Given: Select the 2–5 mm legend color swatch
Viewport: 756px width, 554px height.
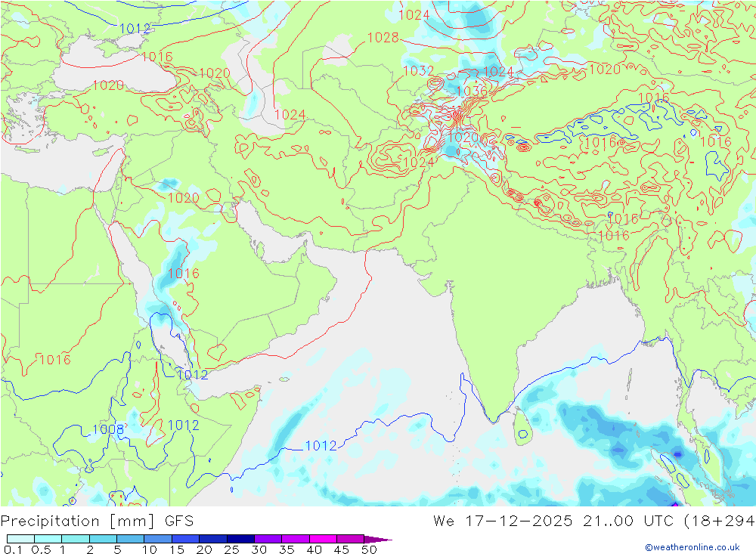Looking at the screenshot, I should pos(103,539).
